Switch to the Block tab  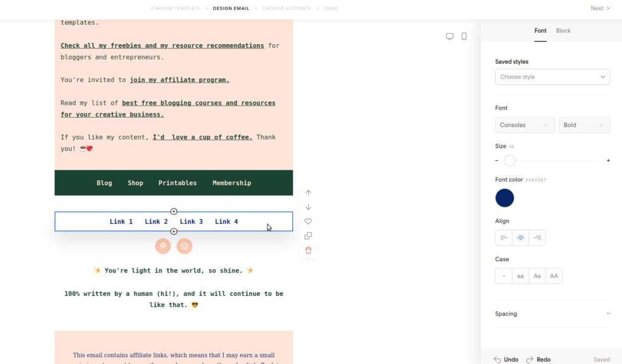563,31
